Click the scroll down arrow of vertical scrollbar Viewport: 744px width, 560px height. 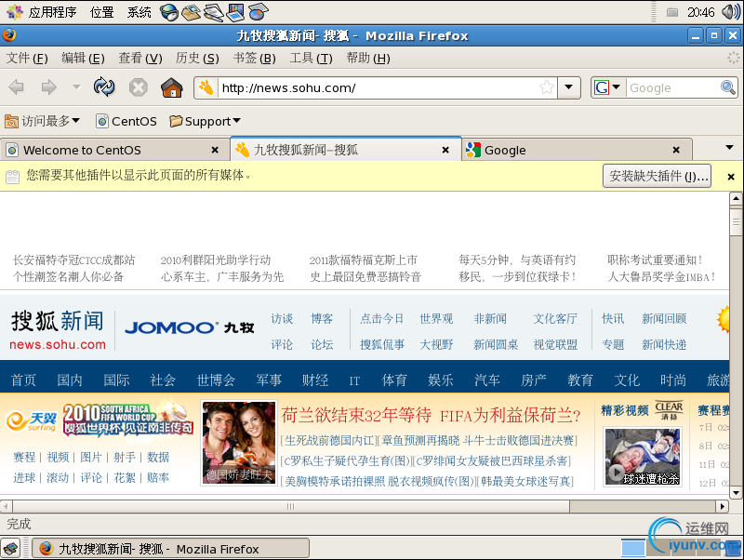736,493
